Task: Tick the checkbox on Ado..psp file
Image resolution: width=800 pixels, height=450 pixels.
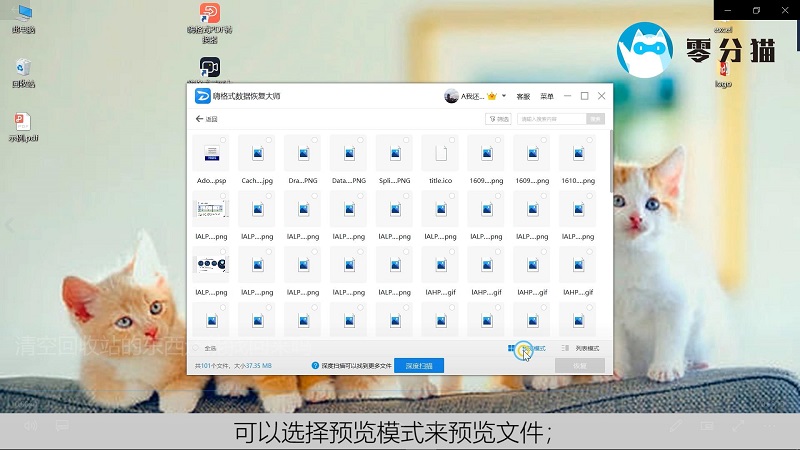Action: [x=223, y=140]
